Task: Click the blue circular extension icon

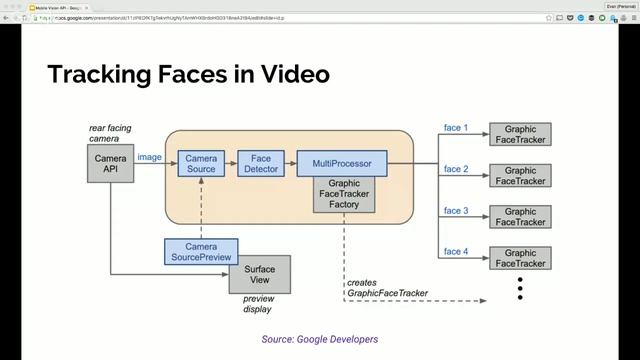Action: pyautogui.click(x=581, y=18)
